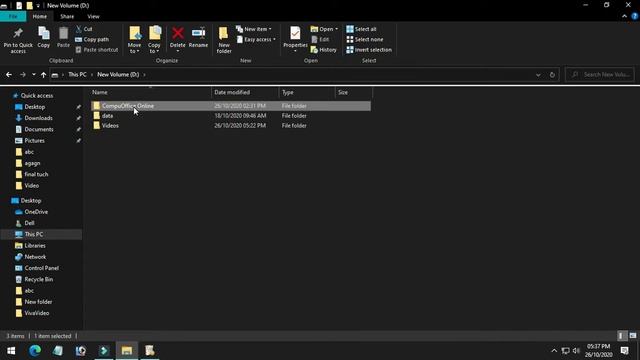The width and height of the screenshot is (640, 360).
Task: Delete the selected folder with red X
Action: [178, 39]
